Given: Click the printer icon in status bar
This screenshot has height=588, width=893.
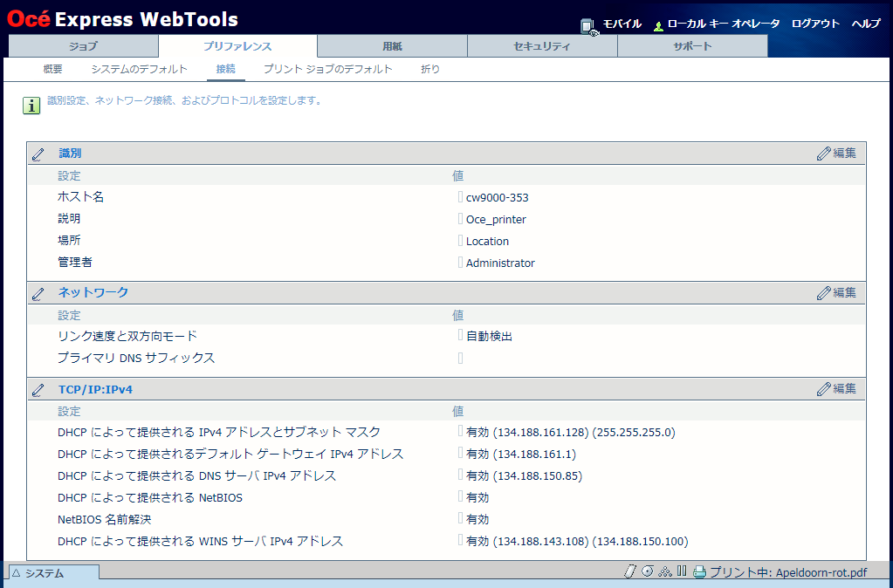Looking at the screenshot, I should tap(699, 572).
